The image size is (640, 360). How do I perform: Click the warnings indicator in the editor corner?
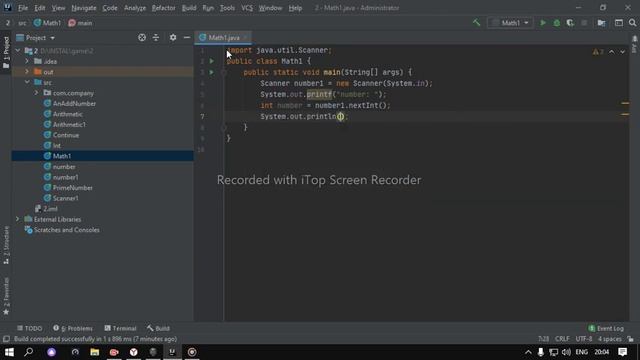tap(598, 52)
